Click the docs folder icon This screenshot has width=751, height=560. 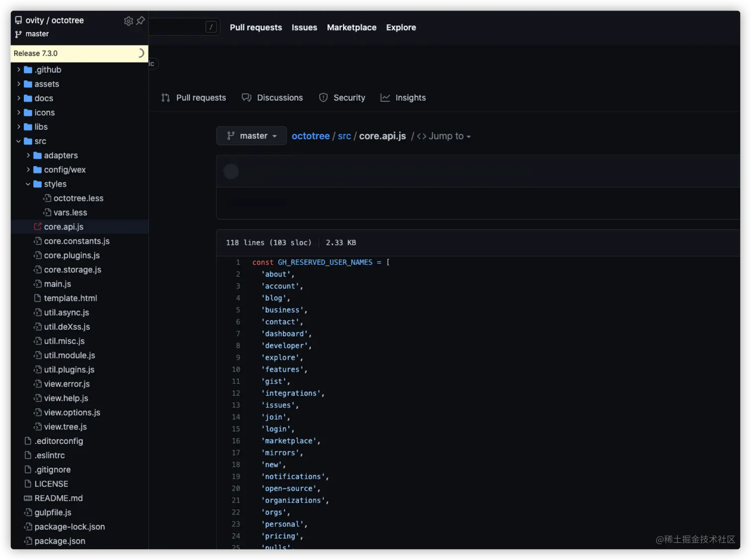point(28,98)
